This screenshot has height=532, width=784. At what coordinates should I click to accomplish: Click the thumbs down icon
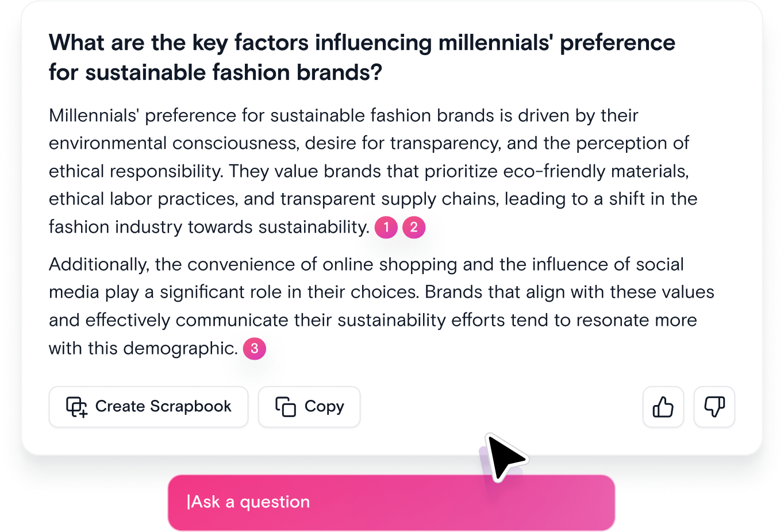[714, 407]
